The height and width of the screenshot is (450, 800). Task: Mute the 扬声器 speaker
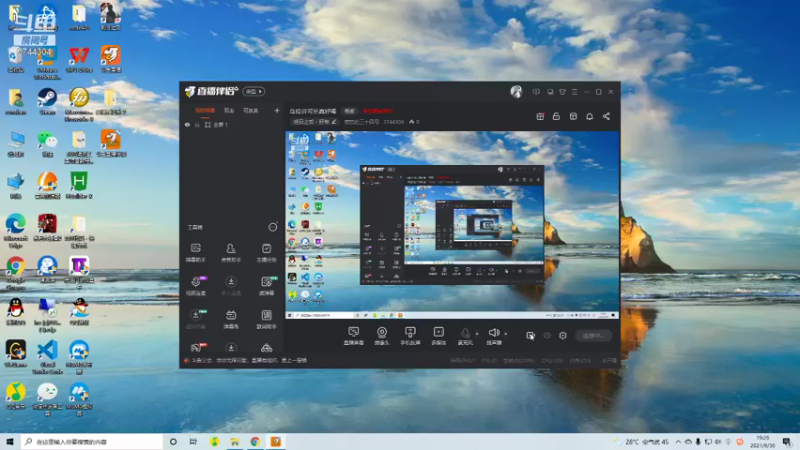493,336
